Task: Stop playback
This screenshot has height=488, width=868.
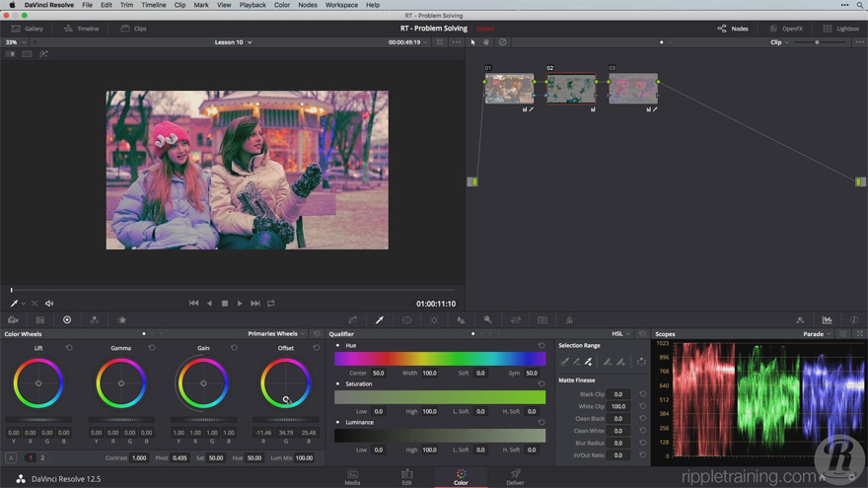Action: pyautogui.click(x=224, y=304)
